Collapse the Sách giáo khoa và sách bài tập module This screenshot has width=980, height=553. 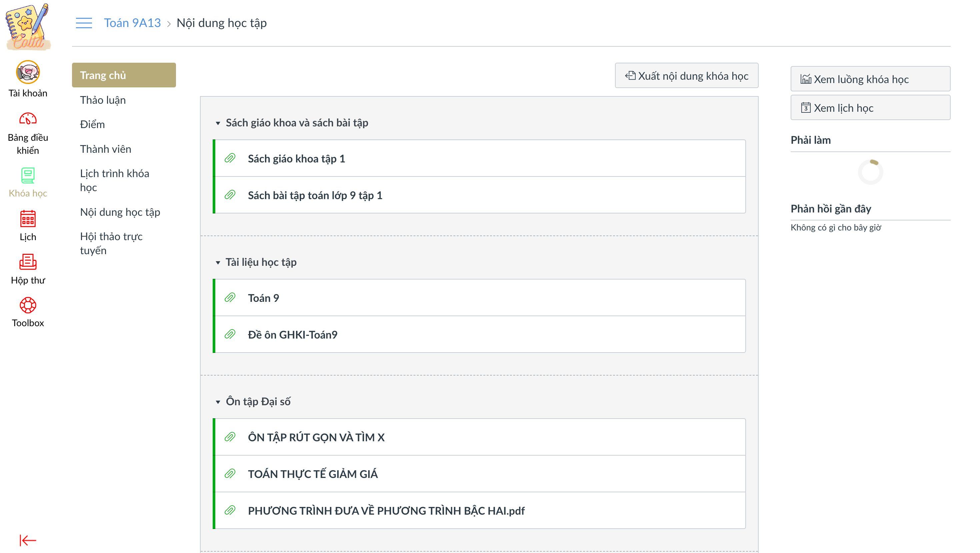[x=218, y=123]
